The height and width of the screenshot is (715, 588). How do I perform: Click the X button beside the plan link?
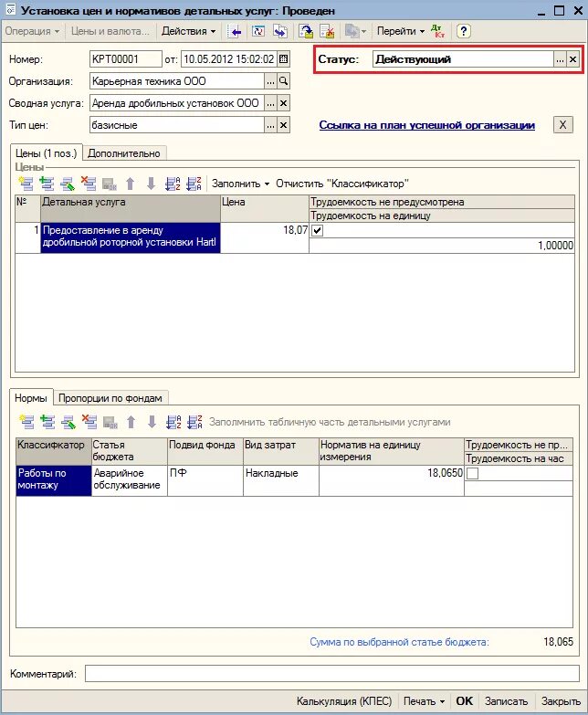coord(563,125)
